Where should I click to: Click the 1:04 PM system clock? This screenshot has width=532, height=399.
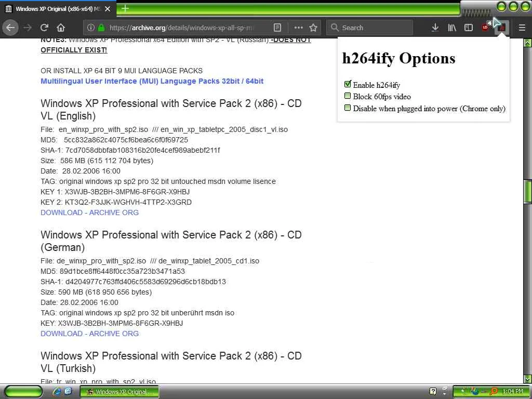pos(513,392)
